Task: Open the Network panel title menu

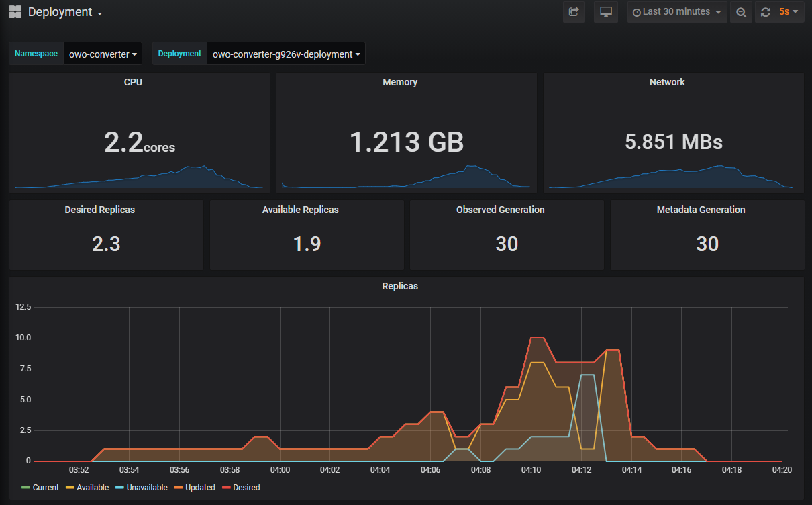Action: 667,82
